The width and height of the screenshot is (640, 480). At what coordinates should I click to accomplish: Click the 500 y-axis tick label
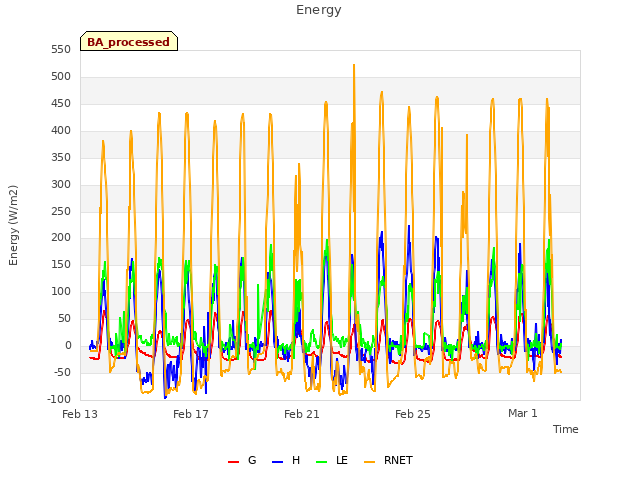[x=61, y=77]
